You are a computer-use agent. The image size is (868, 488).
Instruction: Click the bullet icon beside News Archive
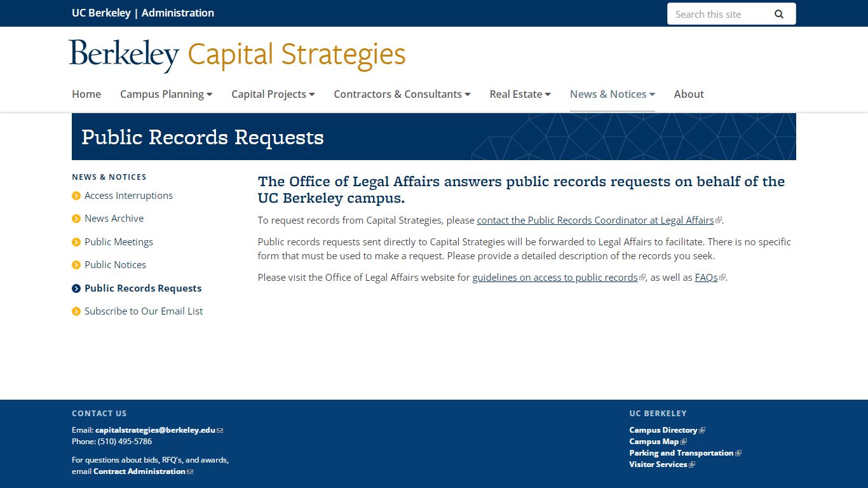tap(76, 219)
